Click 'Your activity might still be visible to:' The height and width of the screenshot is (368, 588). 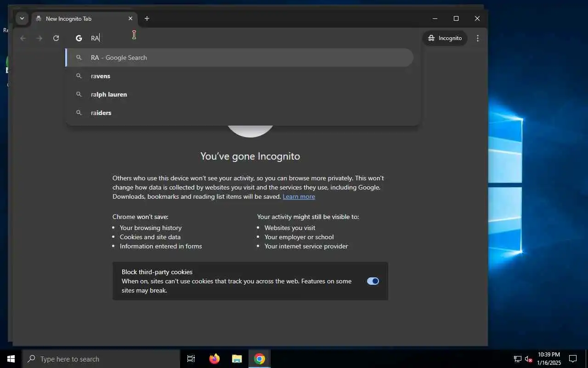tap(308, 217)
